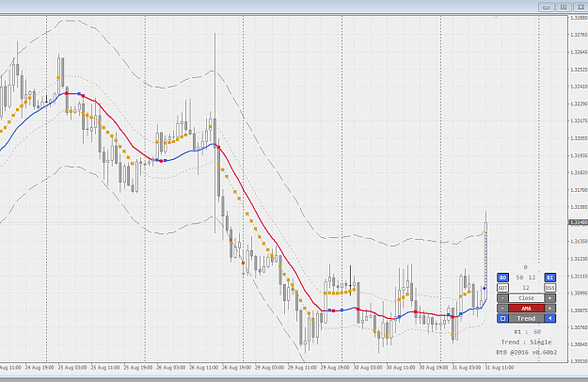Viewport: 588px width, 382px height.
Task: Click the close price field
Action: 526,298
